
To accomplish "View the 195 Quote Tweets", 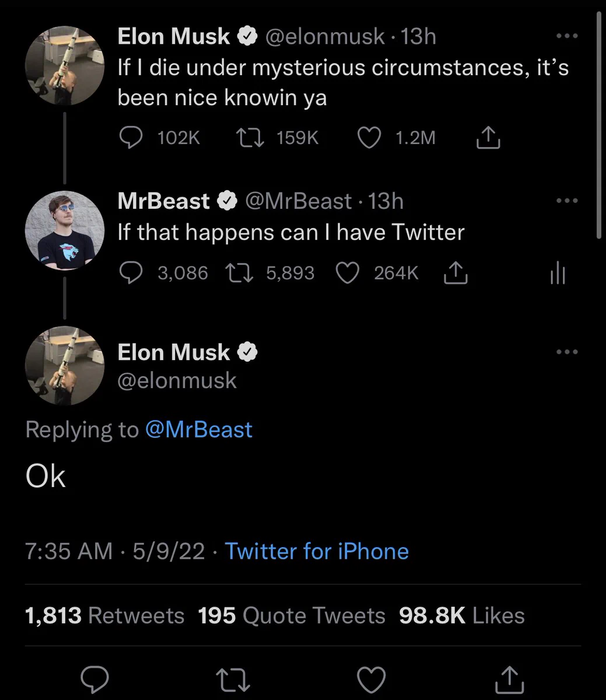I will tap(292, 615).
